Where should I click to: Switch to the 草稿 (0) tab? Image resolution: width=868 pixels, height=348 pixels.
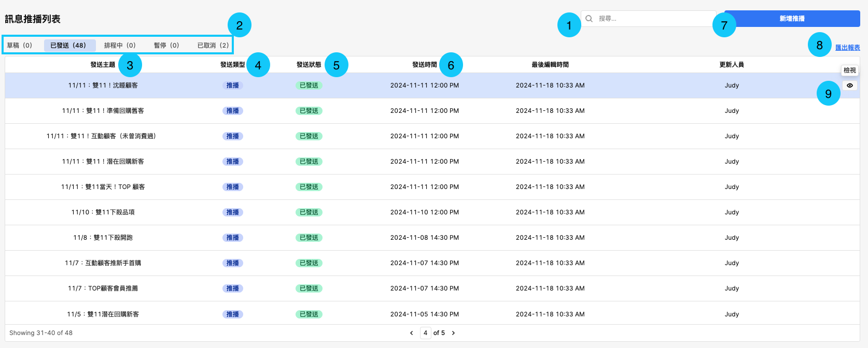pyautogui.click(x=19, y=46)
